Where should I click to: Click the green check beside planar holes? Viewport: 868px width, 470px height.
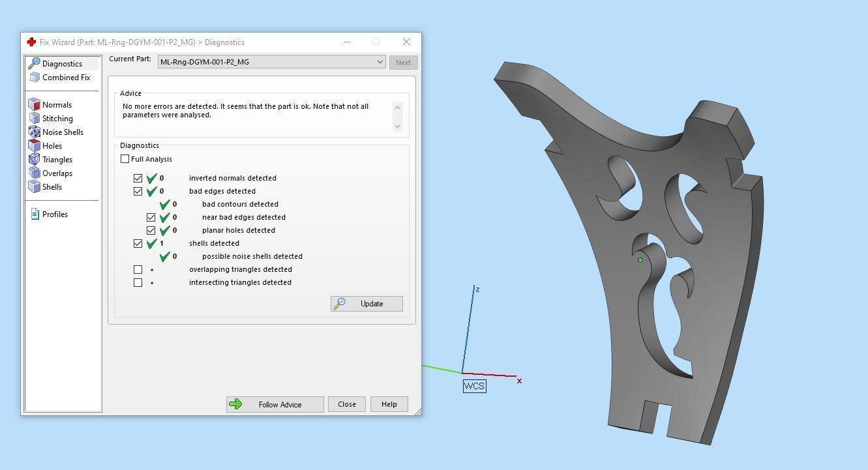point(165,230)
